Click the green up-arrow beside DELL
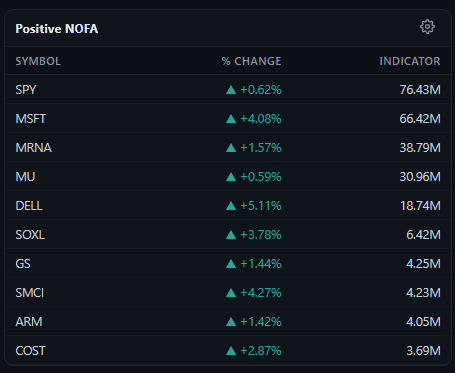 point(231,206)
